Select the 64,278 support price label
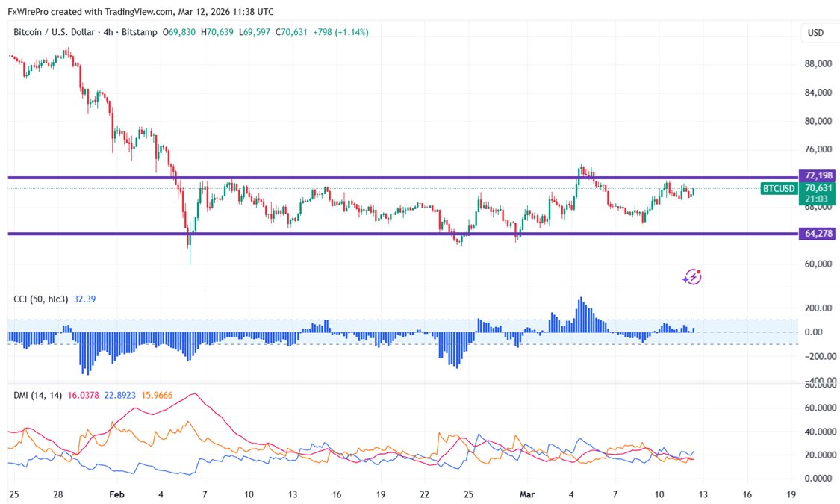Screen dimensions: 840x504 [818, 234]
